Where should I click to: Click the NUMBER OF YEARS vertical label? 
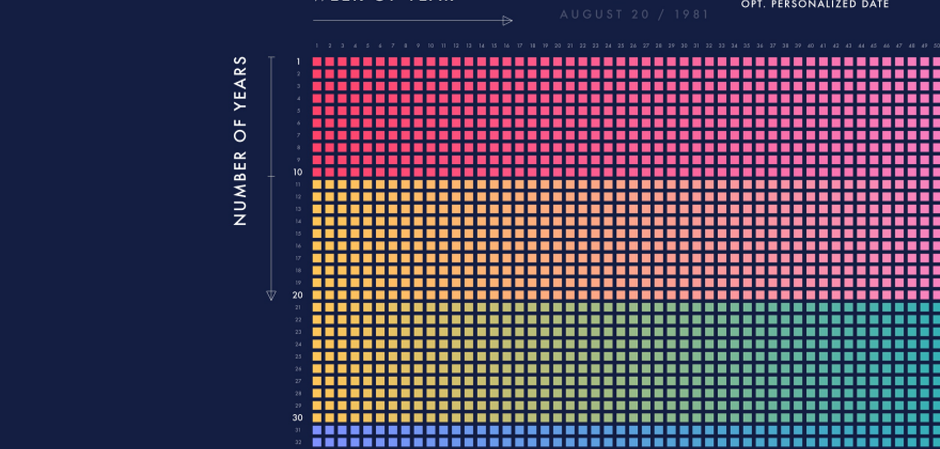[240, 141]
